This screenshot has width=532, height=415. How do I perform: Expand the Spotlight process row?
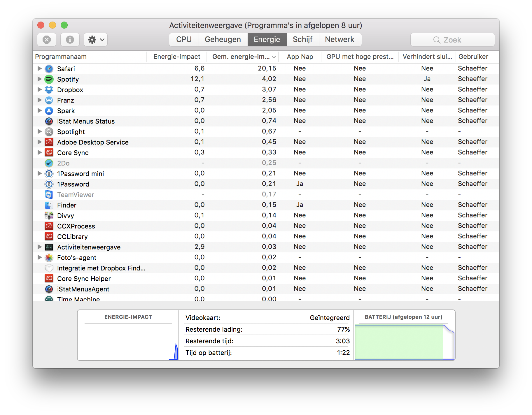click(x=39, y=131)
